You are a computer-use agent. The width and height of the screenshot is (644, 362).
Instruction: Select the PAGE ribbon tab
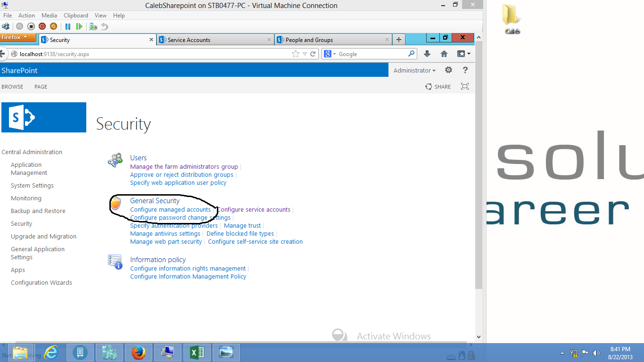pos(41,87)
